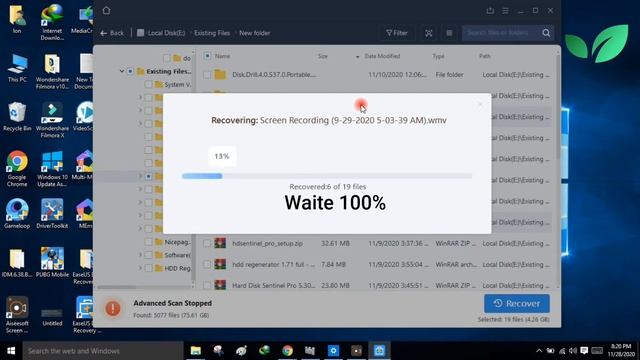Click the search files input field
Screen dimensions: 640x360
coord(501,33)
